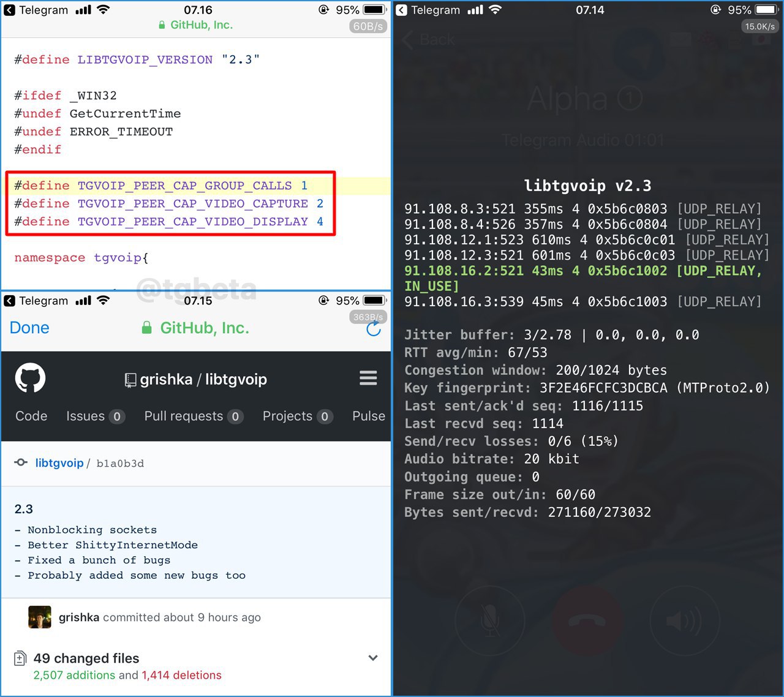The width and height of the screenshot is (784, 697).
Task: Open the libtgvoip repository name in header
Action: pos(236,380)
